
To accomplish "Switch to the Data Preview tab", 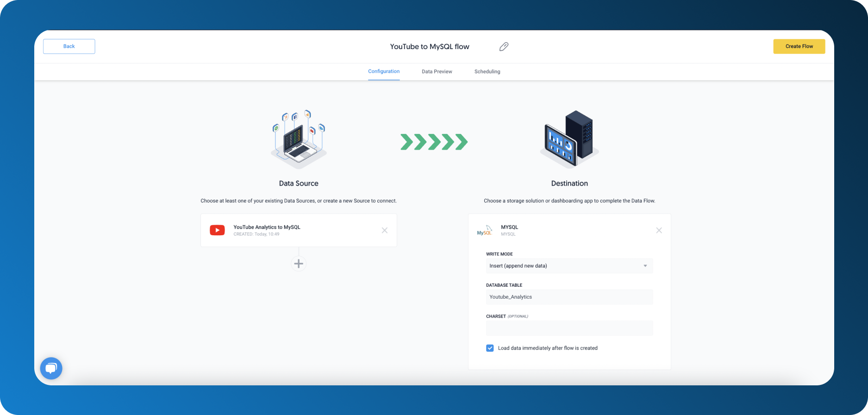I will point(437,72).
